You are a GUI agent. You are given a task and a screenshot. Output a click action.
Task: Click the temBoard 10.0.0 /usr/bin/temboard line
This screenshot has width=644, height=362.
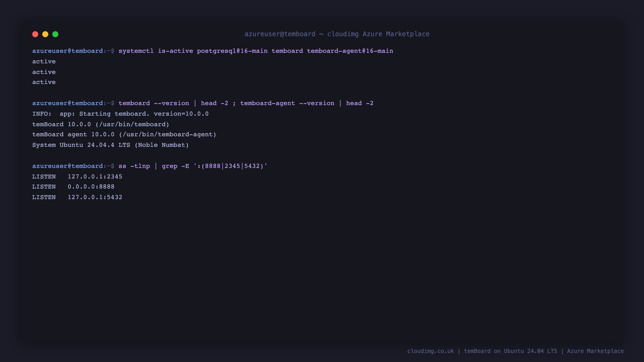click(101, 124)
